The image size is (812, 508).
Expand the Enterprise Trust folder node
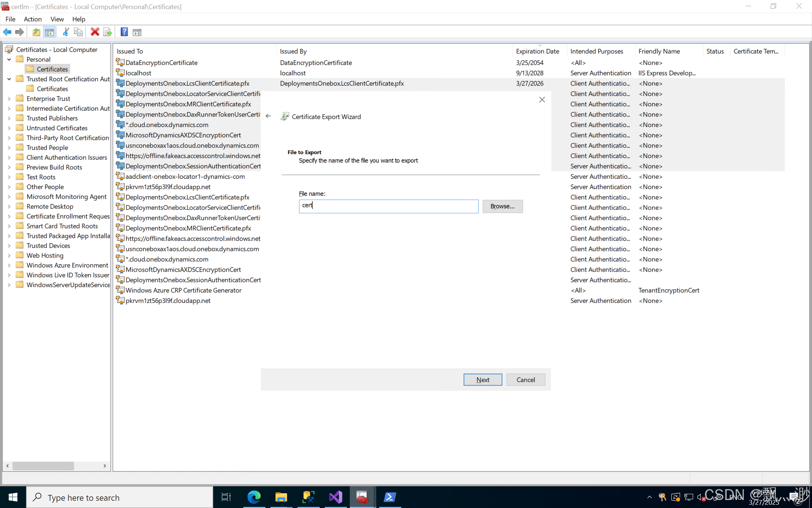pos(9,99)
